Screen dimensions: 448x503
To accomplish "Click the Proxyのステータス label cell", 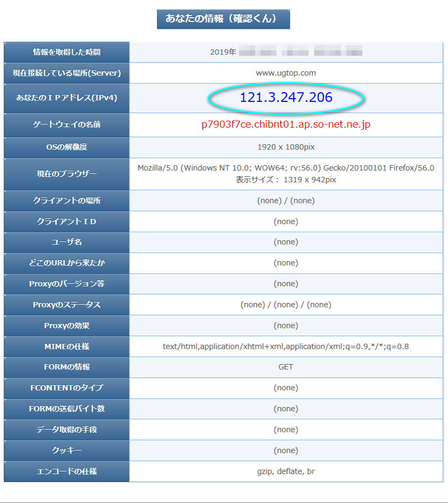I will [66, 305].
